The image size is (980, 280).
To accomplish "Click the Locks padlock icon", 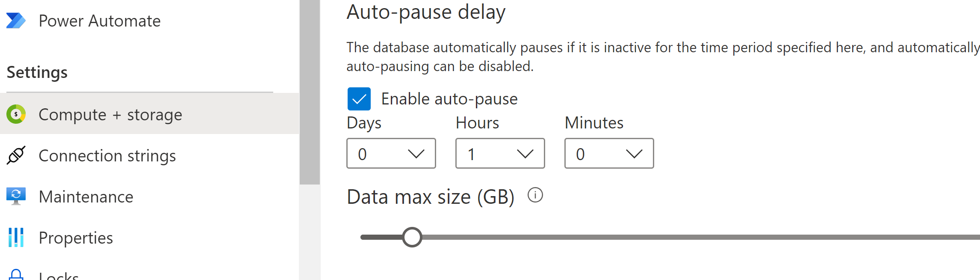I will [16, 274].
